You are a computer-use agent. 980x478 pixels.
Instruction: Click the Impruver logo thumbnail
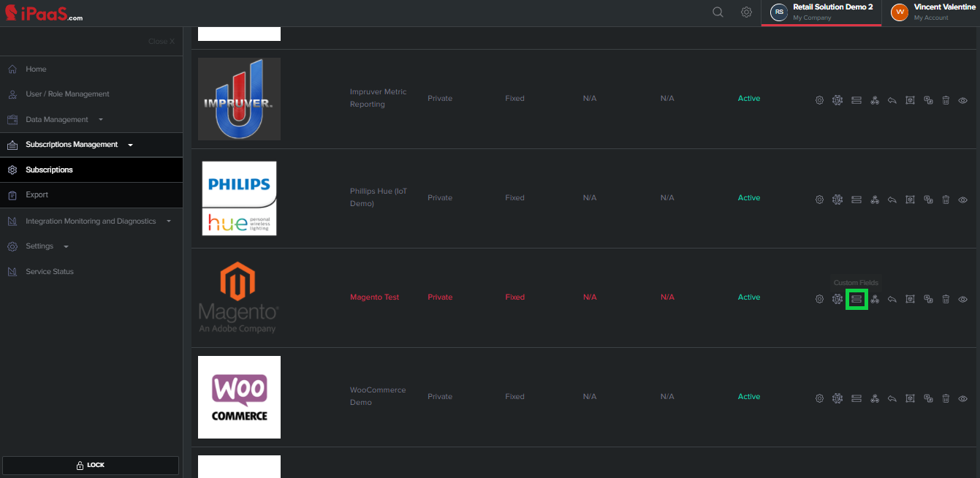coord(239,99)
